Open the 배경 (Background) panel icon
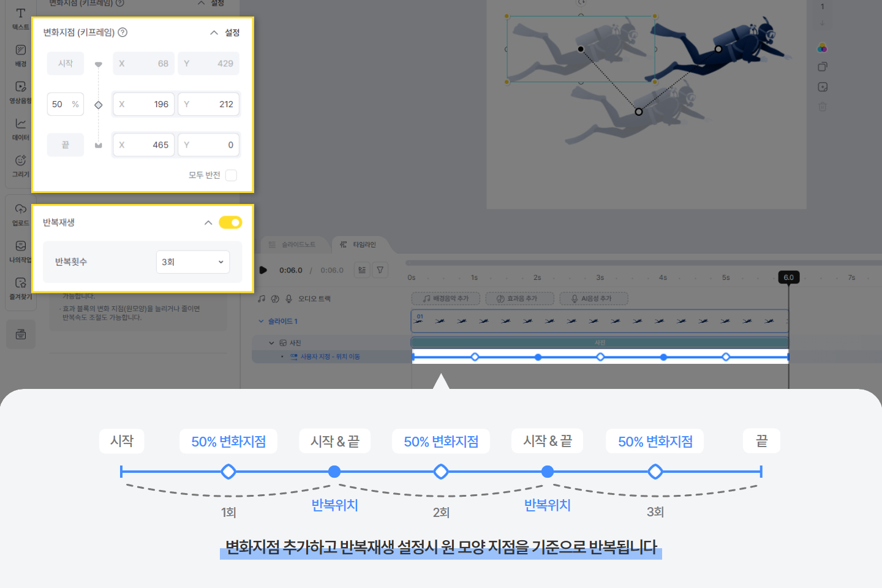 pos(20,55)
